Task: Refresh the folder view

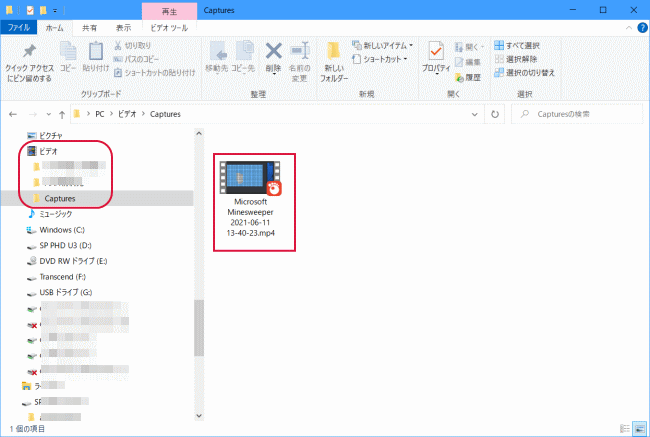Action: pyautogui.click(x=495, y=114)
